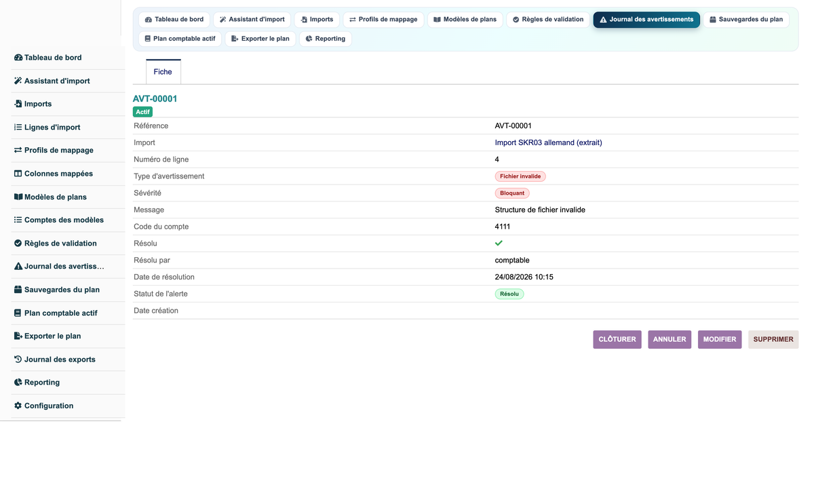The height and width of the screenshot is (504, 814).
Task: Click the export icon beside sidebar Exporter le plan
Action: point(18,336)
